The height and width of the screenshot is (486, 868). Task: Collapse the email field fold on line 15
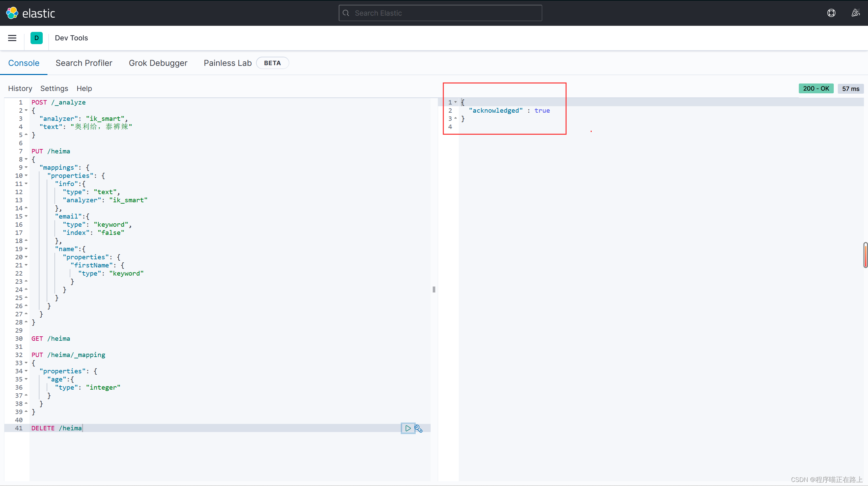click(x=26, y=216)
